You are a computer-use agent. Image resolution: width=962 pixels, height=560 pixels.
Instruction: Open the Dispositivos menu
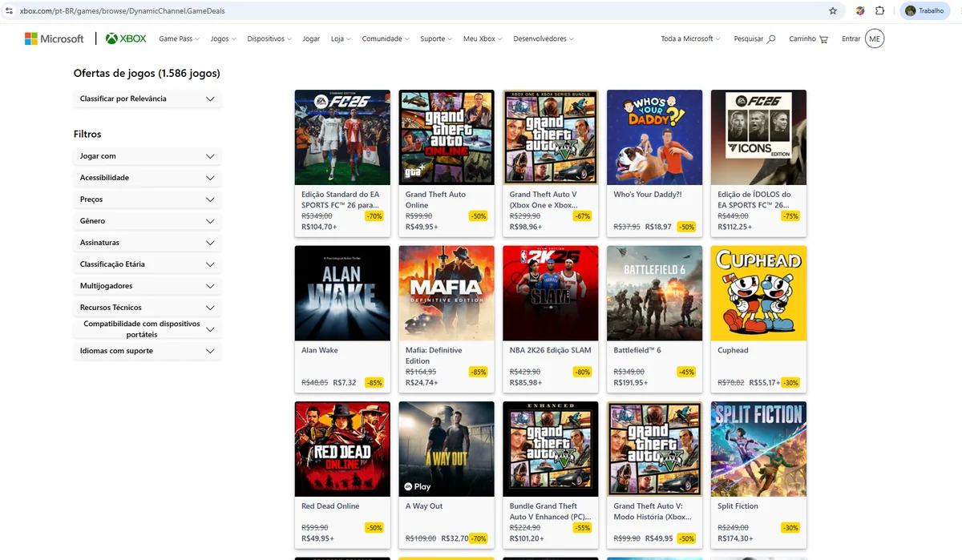[x=269, y=38]
